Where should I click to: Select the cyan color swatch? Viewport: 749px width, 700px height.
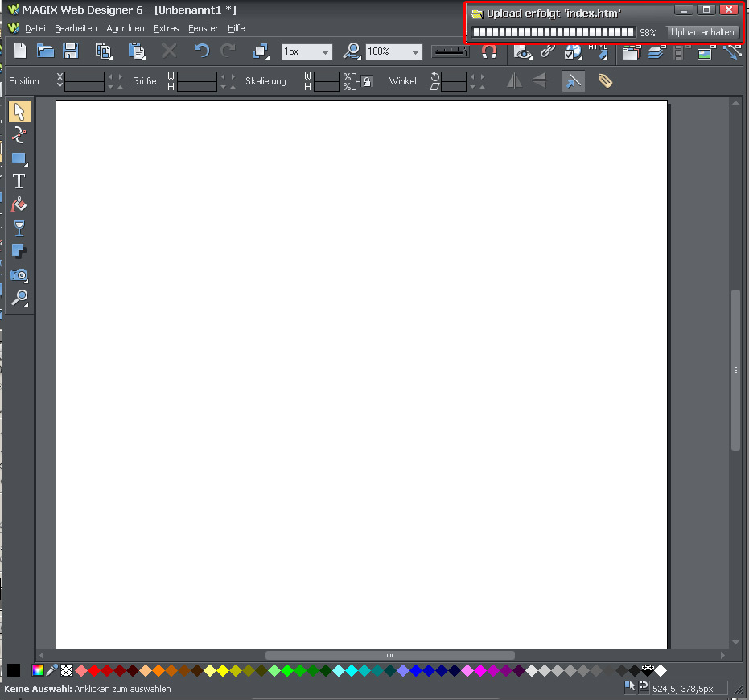point(352,671)
